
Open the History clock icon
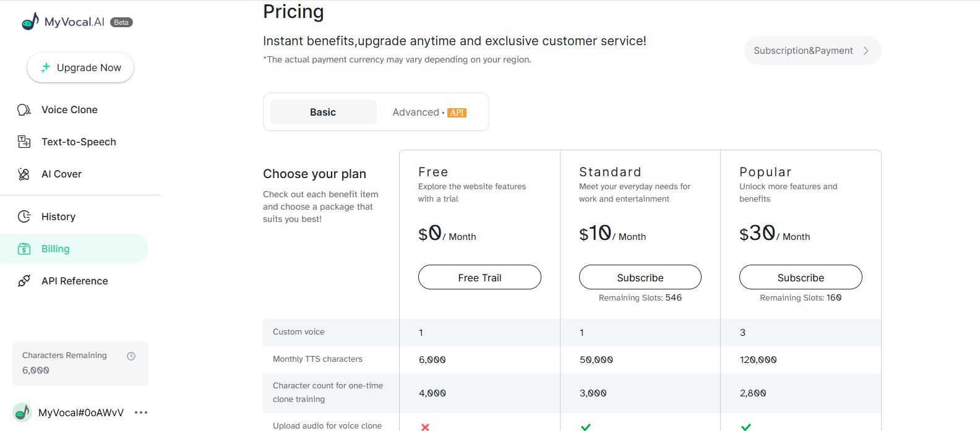point(24,217)
